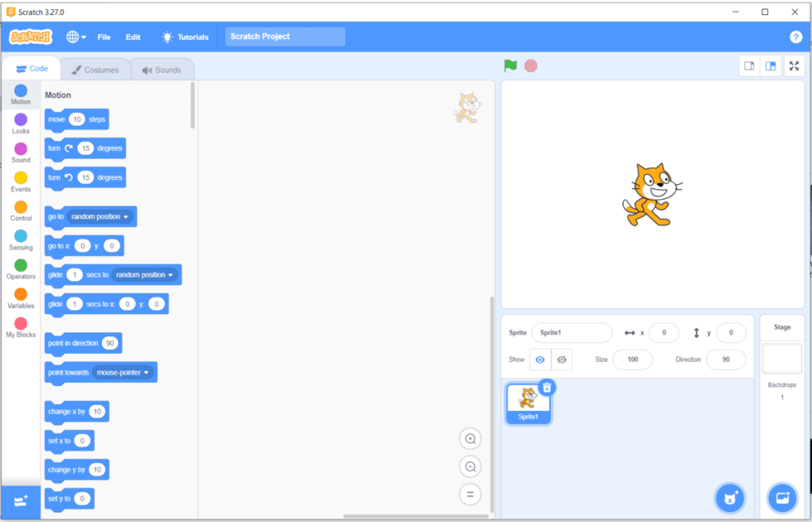Open the Choose a Sprite button
The height and width of the screenshot is (522, 812).
pyautogui.click(x=729, y=498)
